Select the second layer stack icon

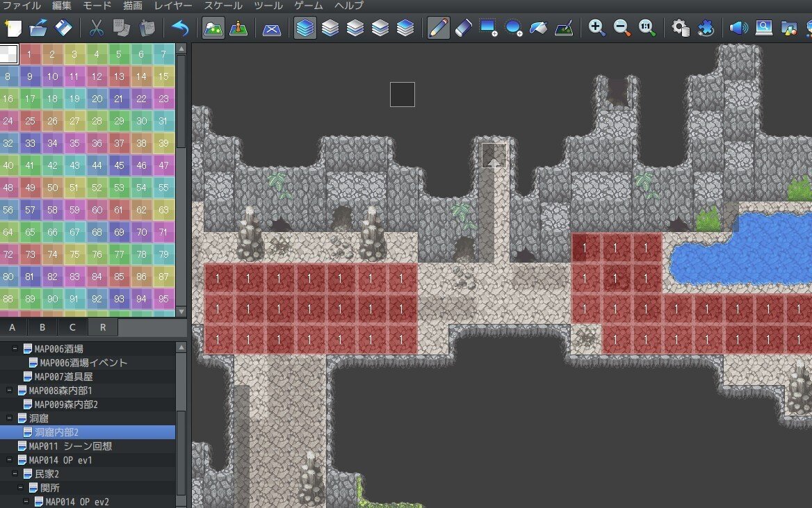coord(330,27)
